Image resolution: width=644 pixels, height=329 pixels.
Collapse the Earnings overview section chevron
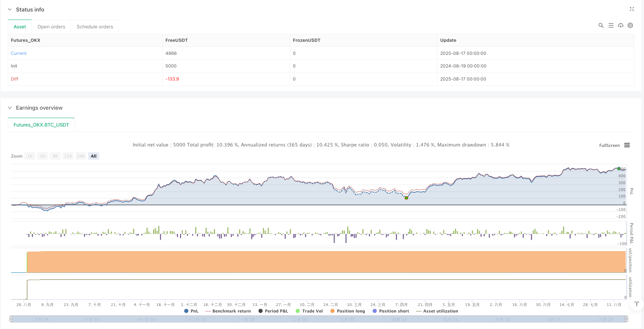[x=10, y=108]
